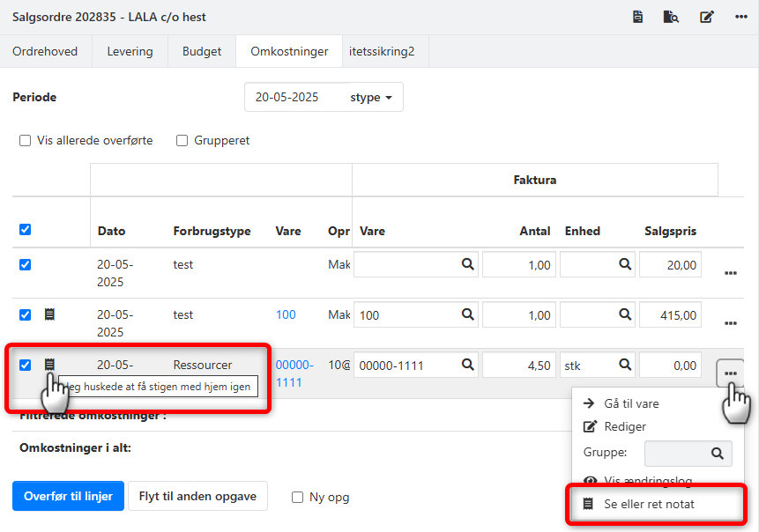Toggle the Grupperet checkbox
Image resolution: width=759 pixels, height=532 pixels.
click(x=182, y=140)
